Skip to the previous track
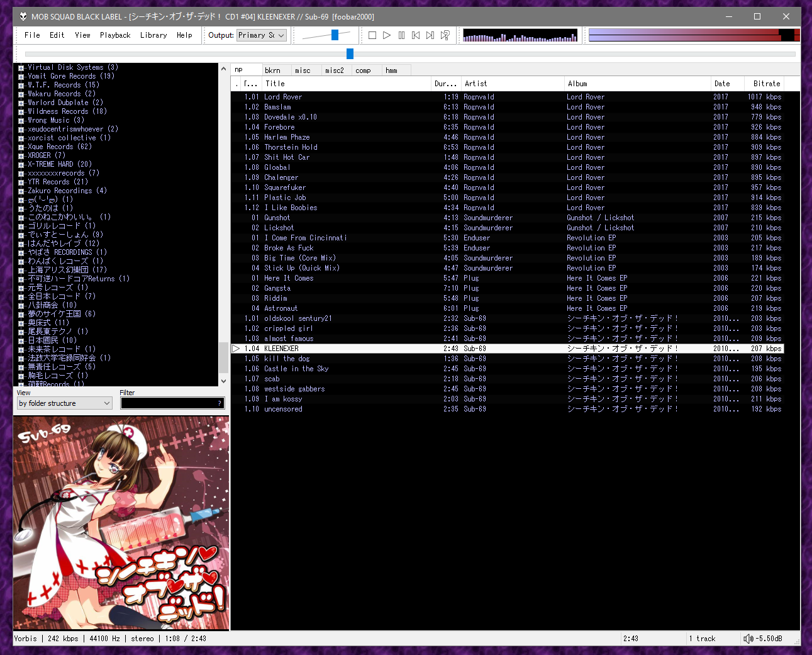Viewport: 812px width, 655px height. (x=416, y=35)
